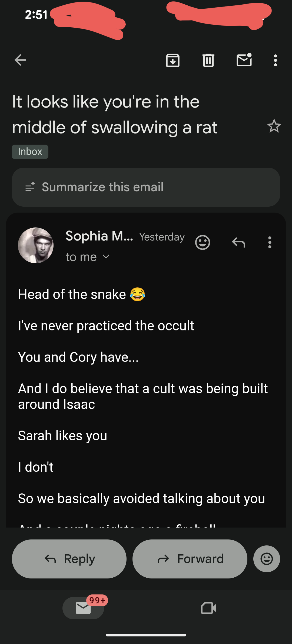Switch to the Mail tab with 99+ badge
The image size is (292, 644).
[x=83, y=608]
